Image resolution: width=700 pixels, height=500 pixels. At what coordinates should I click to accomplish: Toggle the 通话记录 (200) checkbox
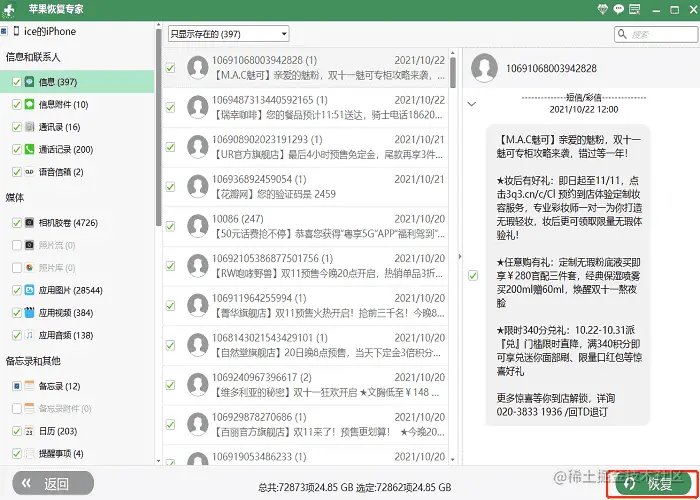[x=17, y=149]
